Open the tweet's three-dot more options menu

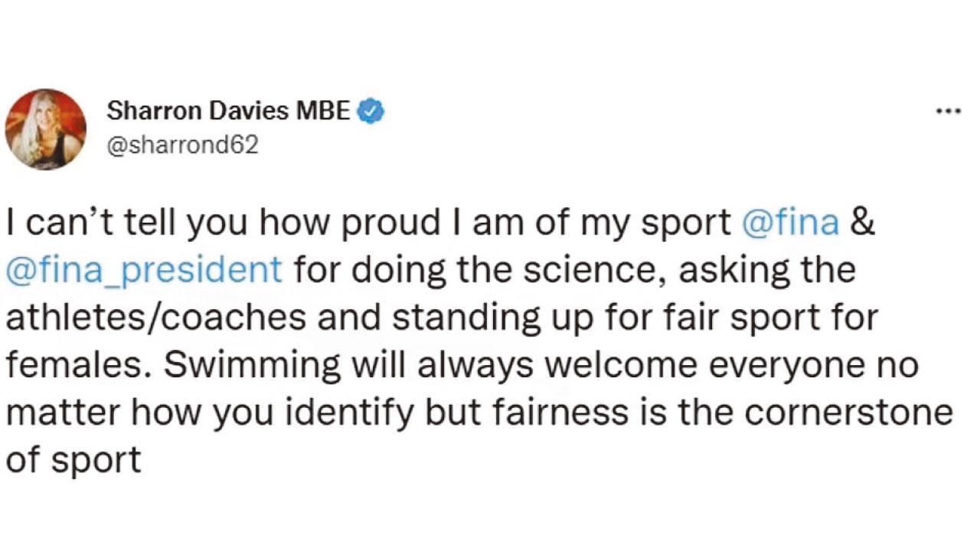pyautogui.click(x=948, y=112)
